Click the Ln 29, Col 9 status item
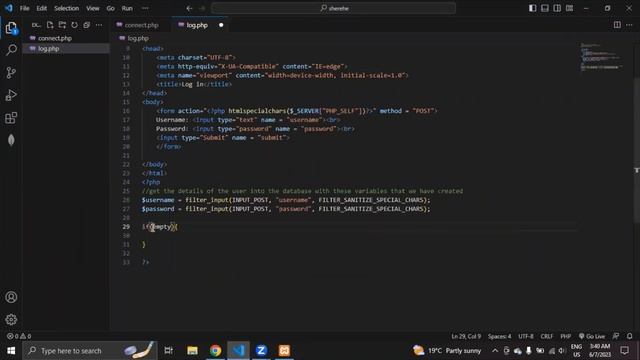 pyautogui.click(x=466, y=336)
